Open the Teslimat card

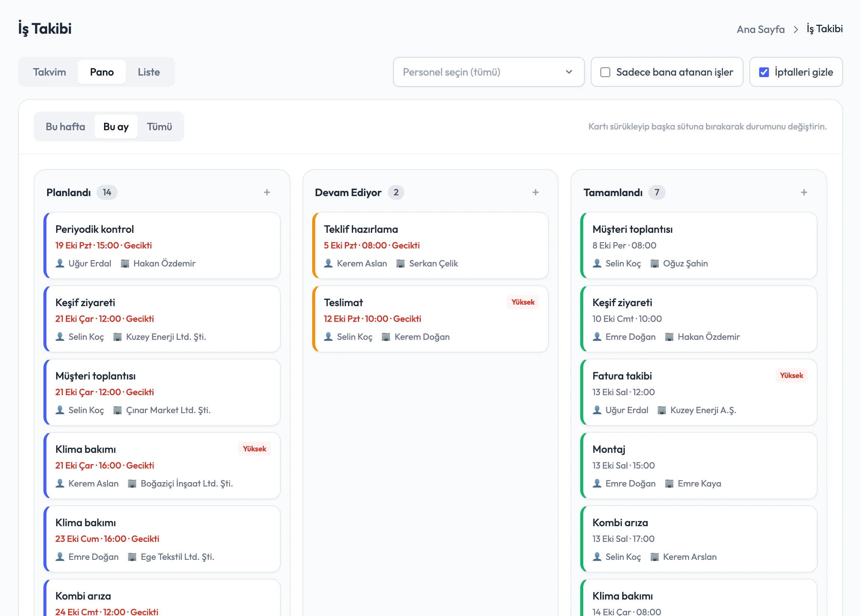430,319
